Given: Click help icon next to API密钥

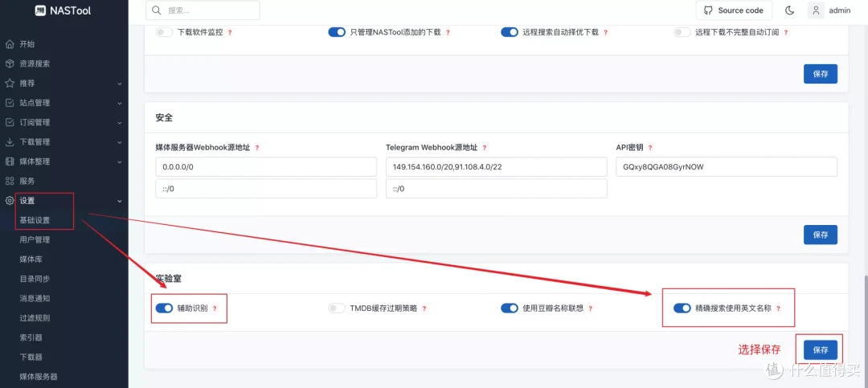Looking at the screenshot, I should (650, 148).
